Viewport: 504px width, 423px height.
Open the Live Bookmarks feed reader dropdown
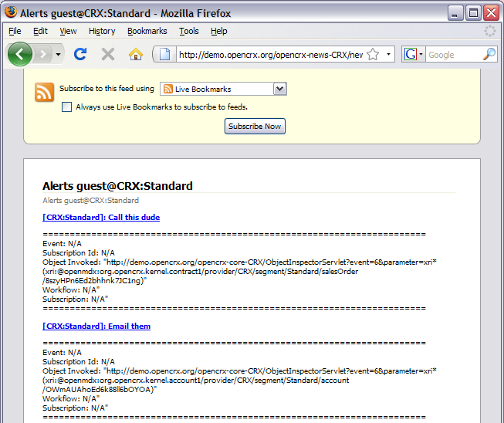(223, 89)
